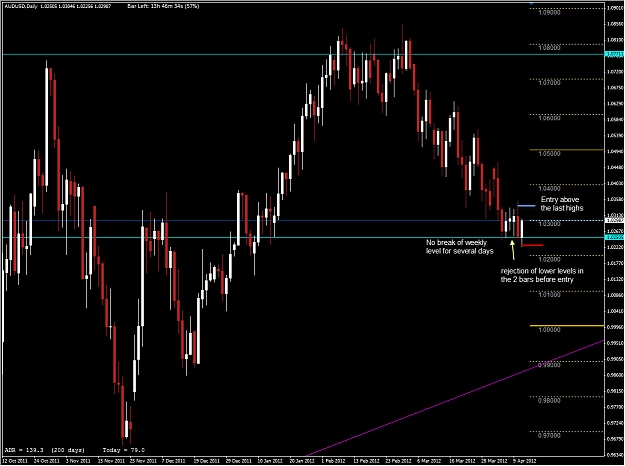
Task: Click the 6 Mar 2012 date label
Action: (429, 460)
